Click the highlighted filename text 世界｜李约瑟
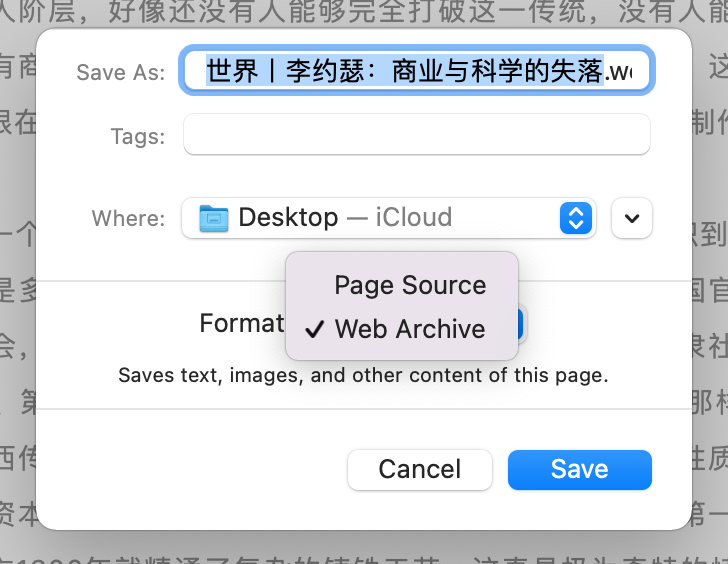Viewport: 728px width, 564px height. click(x=285, y=71)
